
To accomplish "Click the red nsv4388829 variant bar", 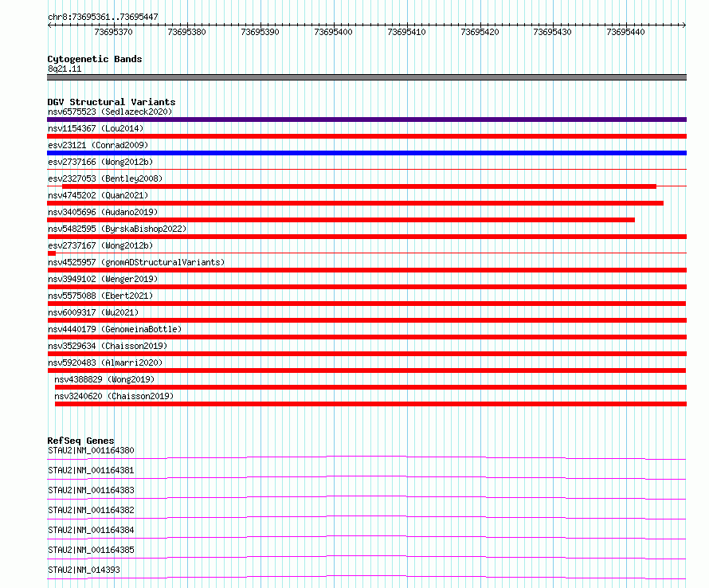I will (370, 387).
